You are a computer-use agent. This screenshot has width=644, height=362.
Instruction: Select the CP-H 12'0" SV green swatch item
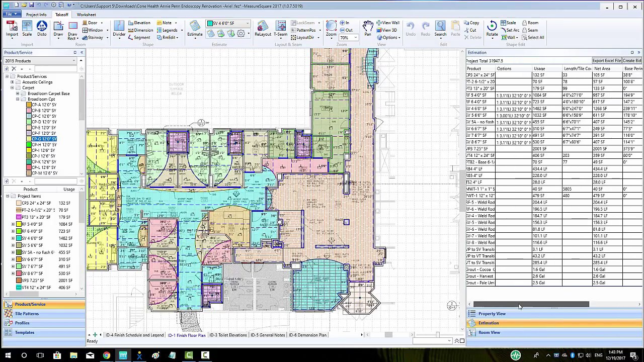click(42, 145)
